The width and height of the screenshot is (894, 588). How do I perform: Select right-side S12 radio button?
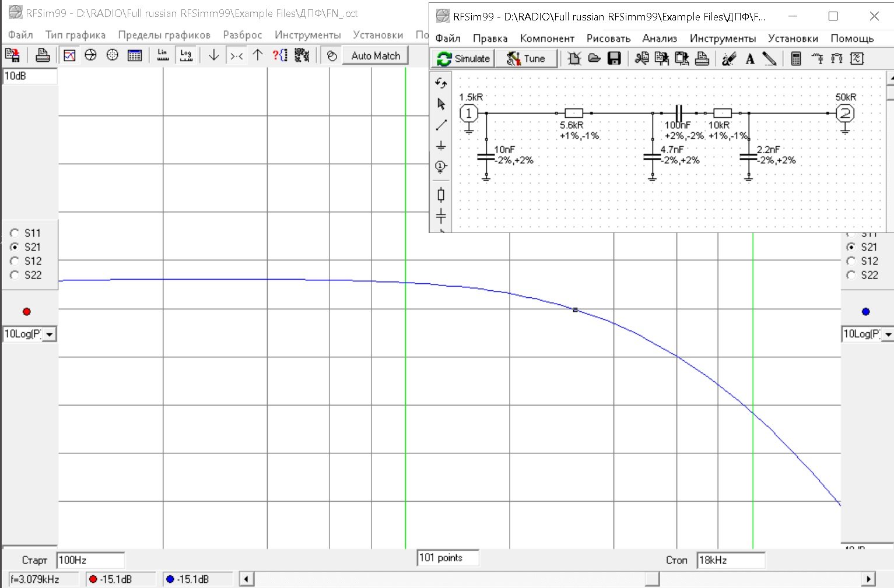(x=851, y=261)
